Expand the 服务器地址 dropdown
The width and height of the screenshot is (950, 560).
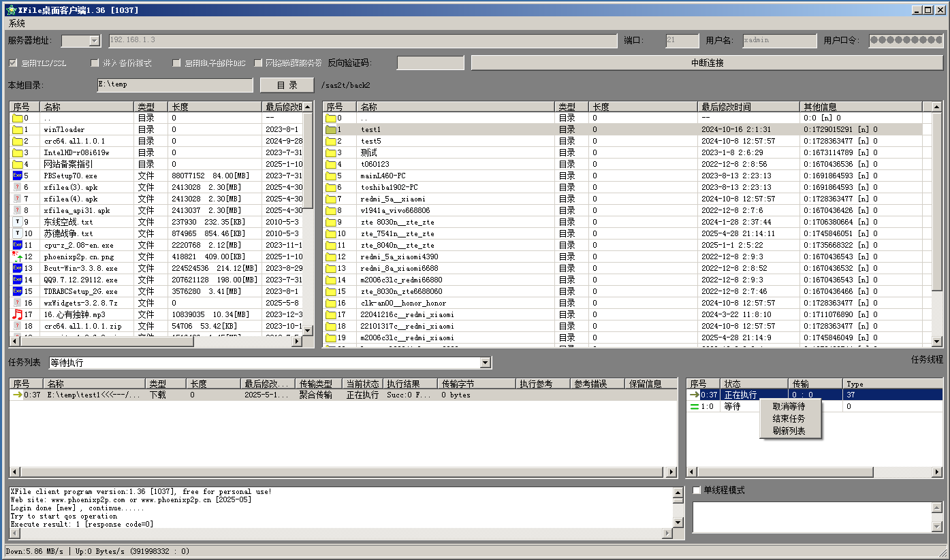click(94, 41)
